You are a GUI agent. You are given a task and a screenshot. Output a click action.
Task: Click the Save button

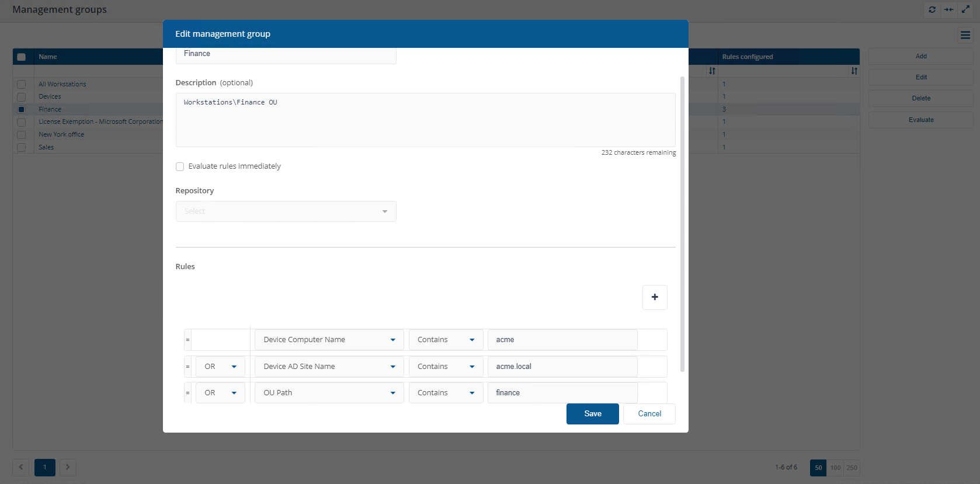coord(592,414)
